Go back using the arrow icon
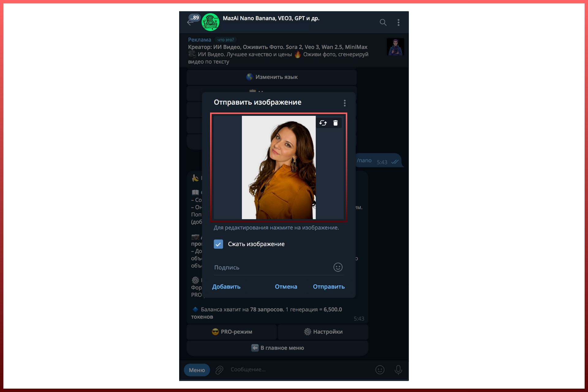The width and height of the screenshot is (588, 392). pos(190,23)
